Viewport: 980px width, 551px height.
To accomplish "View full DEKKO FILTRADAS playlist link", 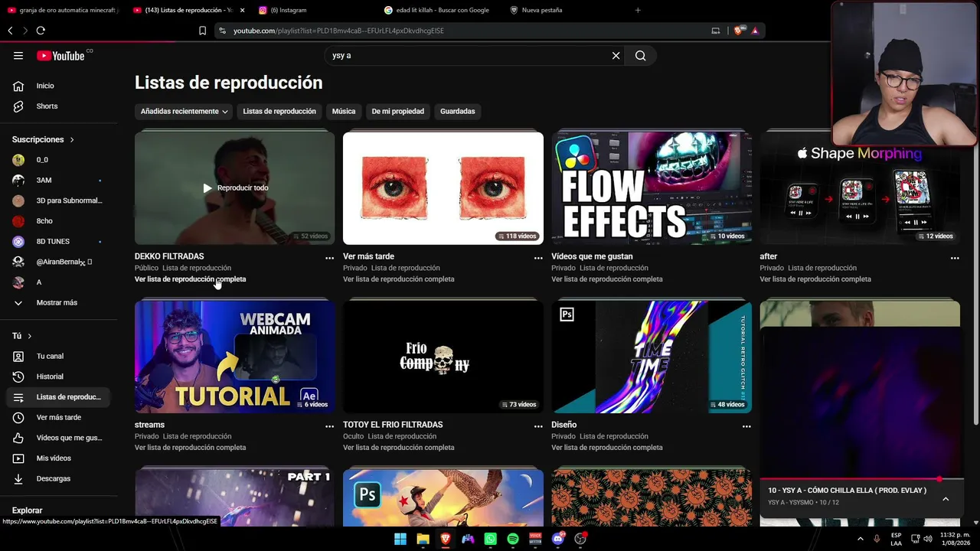I will point(191,279).
